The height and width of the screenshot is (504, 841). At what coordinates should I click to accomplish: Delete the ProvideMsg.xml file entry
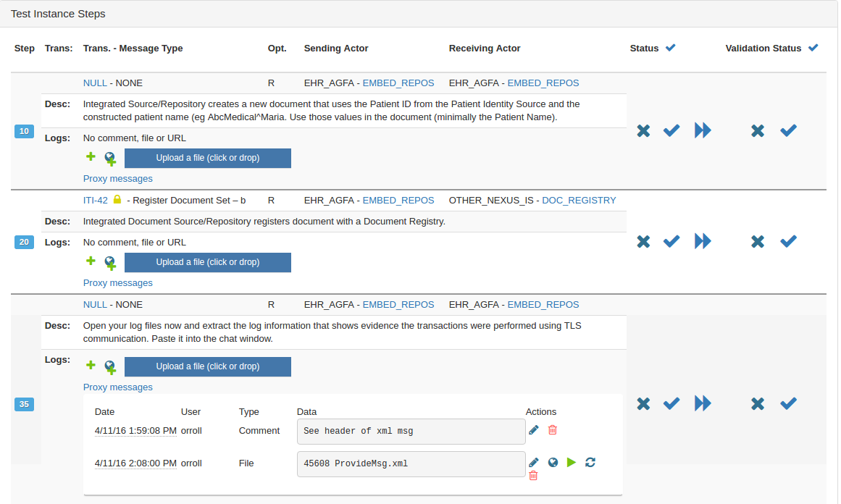tap(534, 476)
